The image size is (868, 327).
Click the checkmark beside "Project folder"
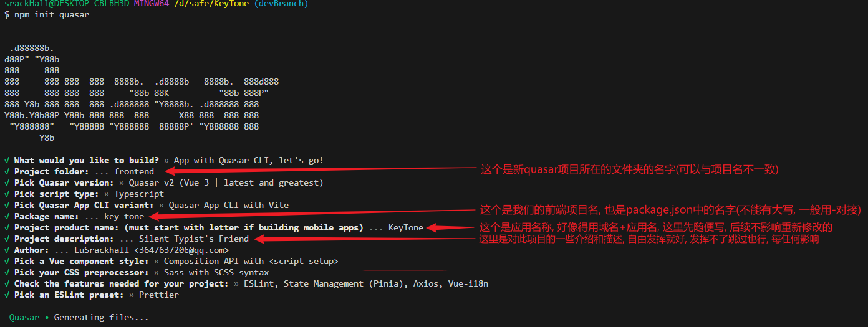tap(6, 172)
